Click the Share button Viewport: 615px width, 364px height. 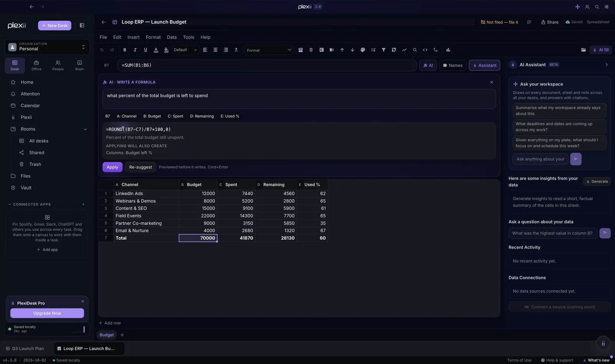(550, 22)
